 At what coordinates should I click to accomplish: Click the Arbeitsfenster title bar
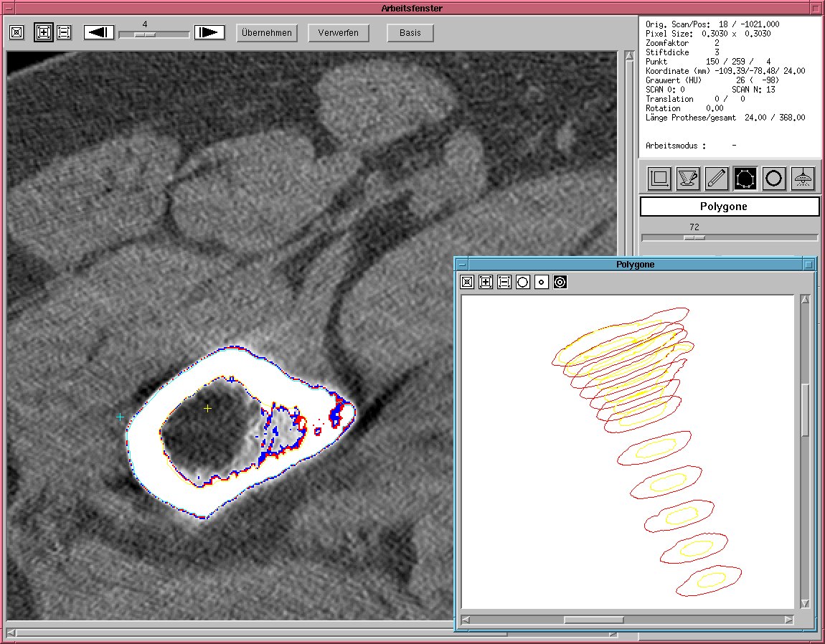click(412, 9)
